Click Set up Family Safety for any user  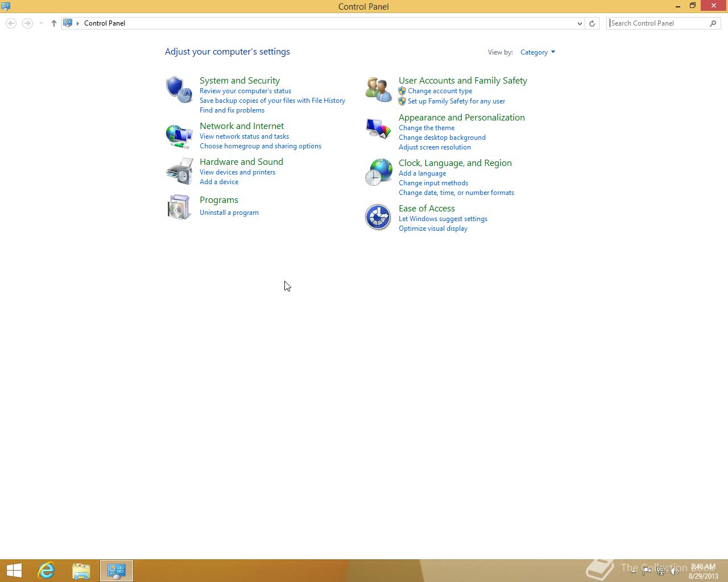click(x=456, y=101)
